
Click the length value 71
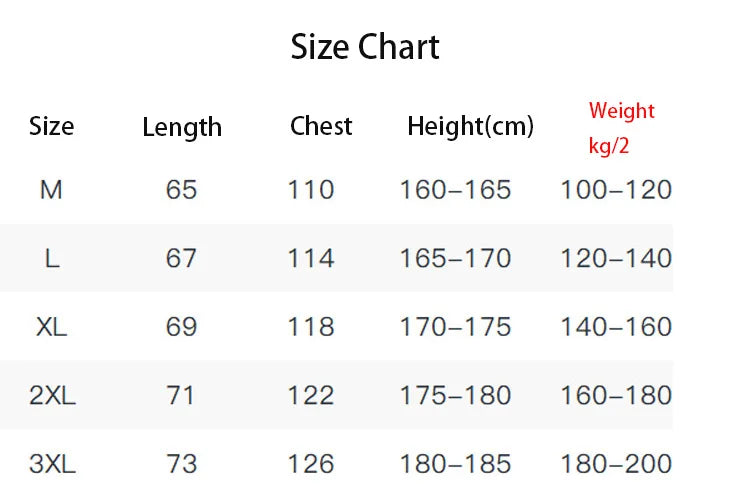click(180, 396)
